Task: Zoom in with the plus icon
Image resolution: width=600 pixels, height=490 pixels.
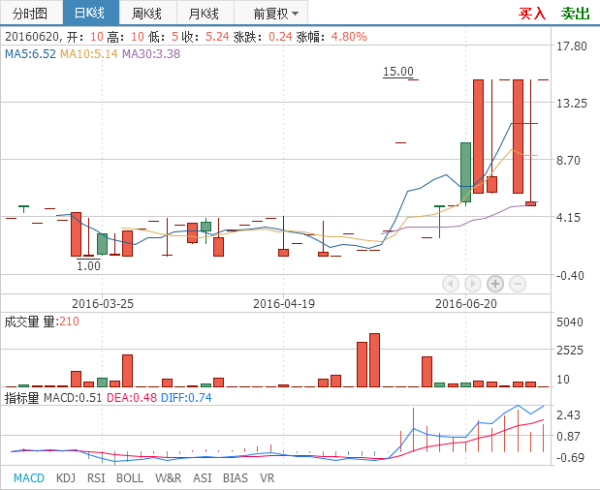Action: (495, 284)
